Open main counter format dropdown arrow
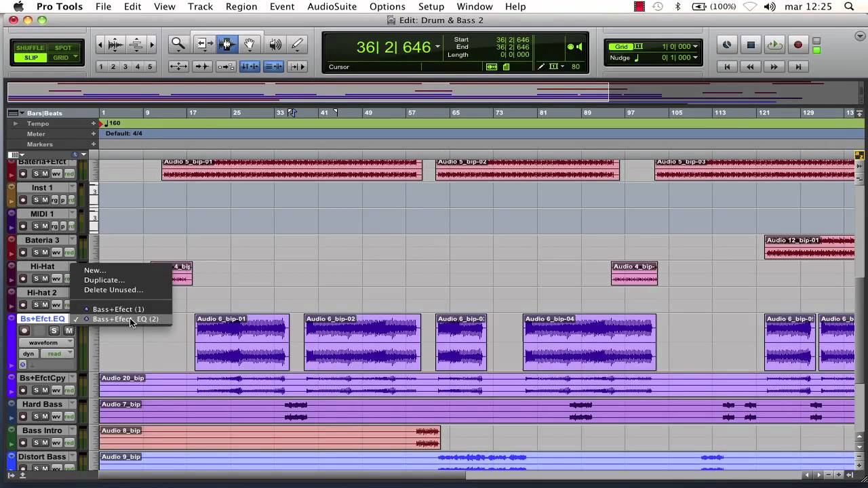Screen dimensions: 868x488 [437, 47]
